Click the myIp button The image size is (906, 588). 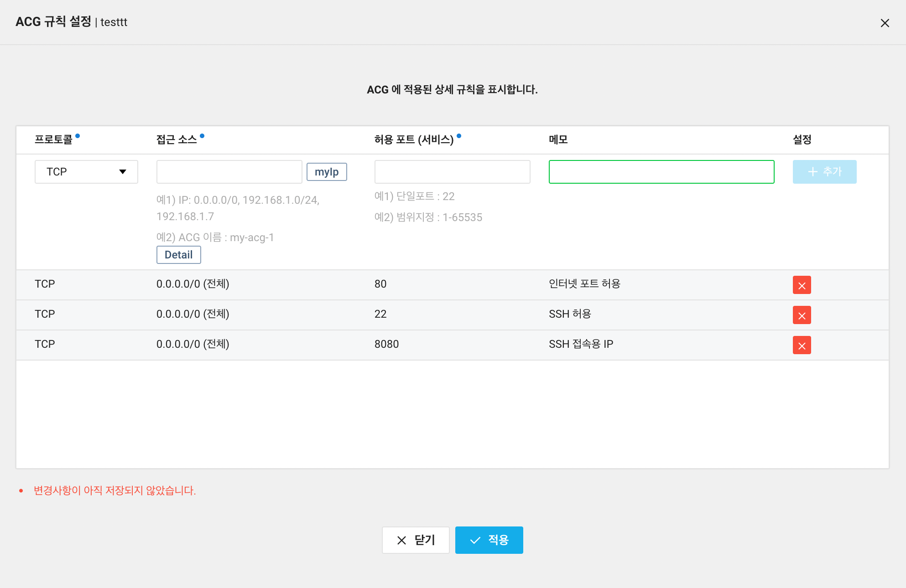pos(327,172)
